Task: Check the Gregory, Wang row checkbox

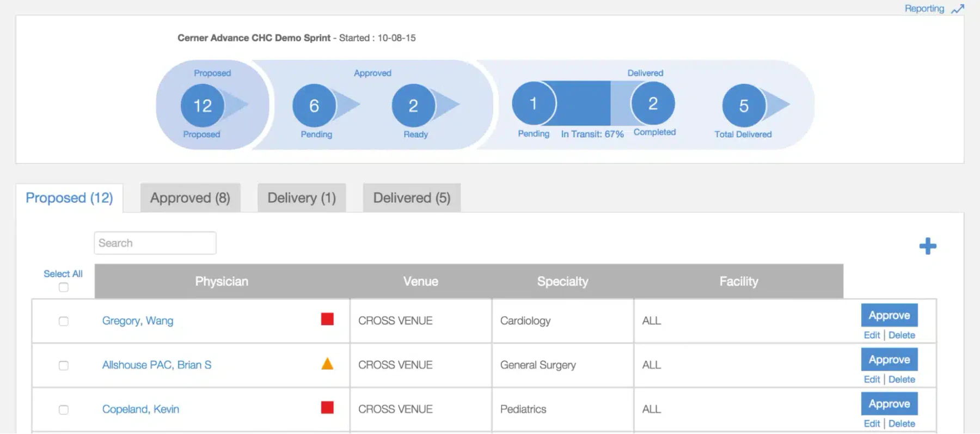Action: 64,321
